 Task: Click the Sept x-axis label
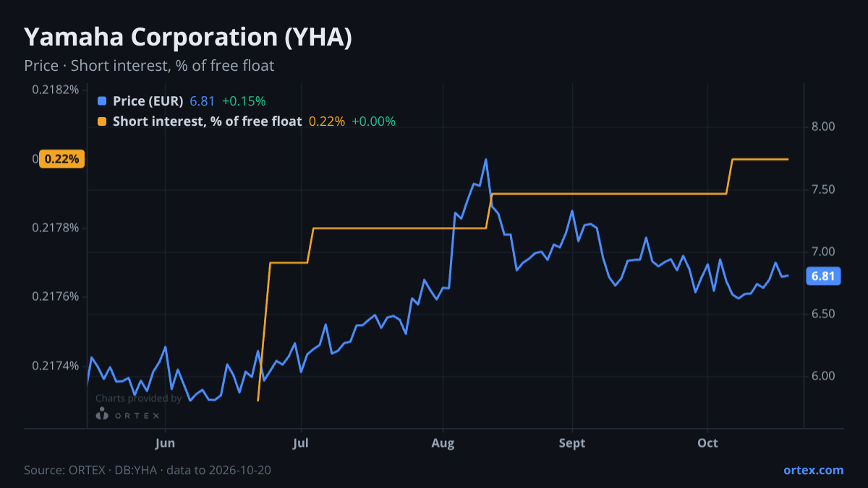coord(572,443)
